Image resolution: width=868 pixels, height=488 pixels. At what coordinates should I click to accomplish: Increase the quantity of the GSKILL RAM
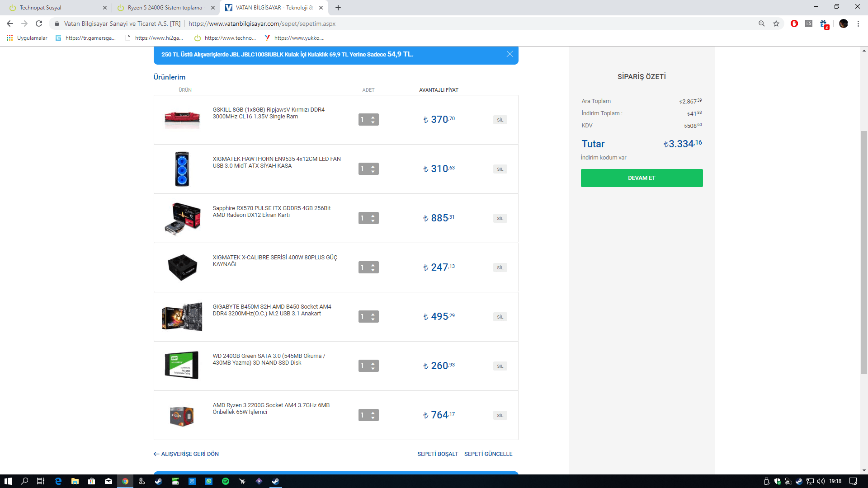click(373, 117)
